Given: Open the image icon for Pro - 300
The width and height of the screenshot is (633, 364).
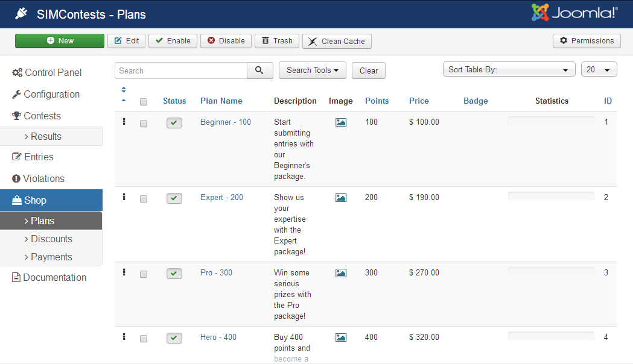Looking at the screenshot, I should point(341,273).
